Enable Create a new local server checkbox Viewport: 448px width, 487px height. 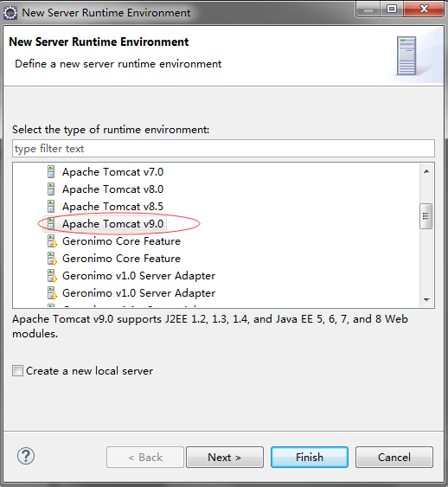[x=17, y=371]
